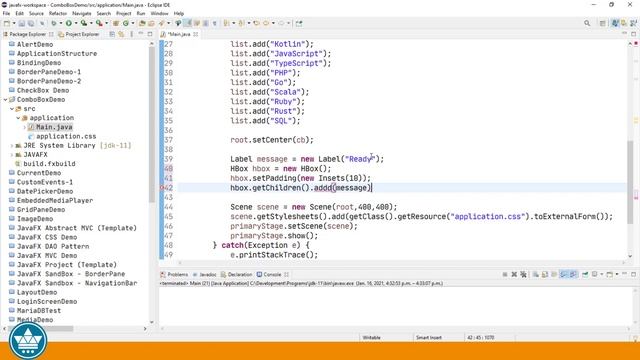Click the Clear Console icon
Screen dimensions: 640x360
pyautogui.click(x=536, y=274)
